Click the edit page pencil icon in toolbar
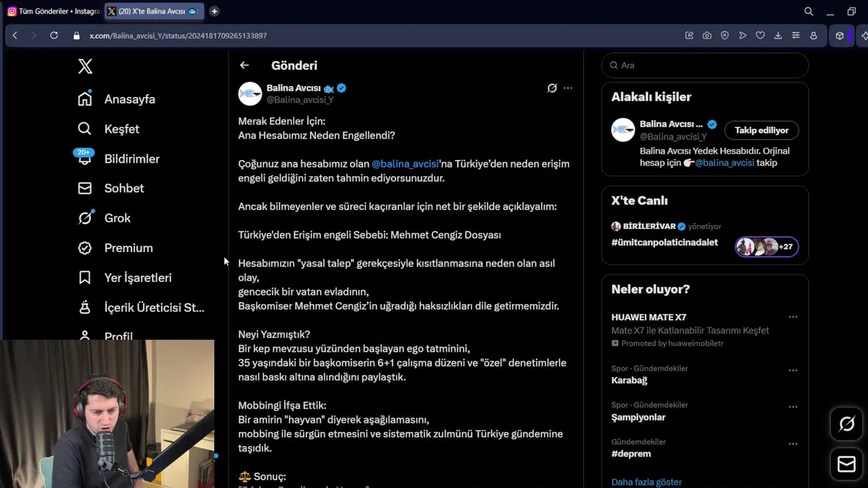 pos(689,35)
